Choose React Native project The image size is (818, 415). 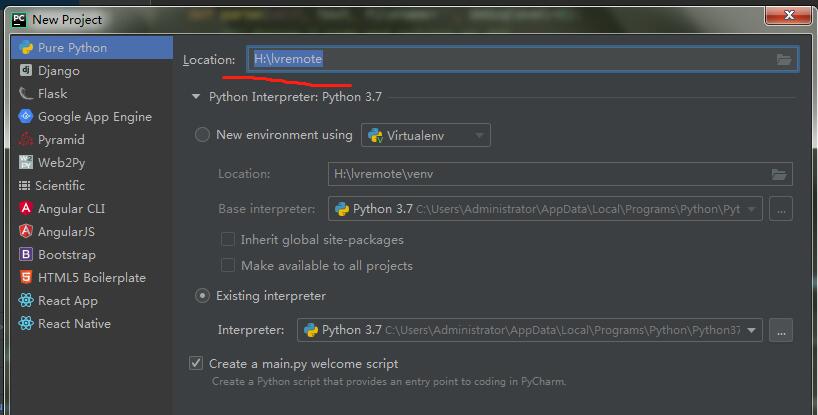(92, 323)
